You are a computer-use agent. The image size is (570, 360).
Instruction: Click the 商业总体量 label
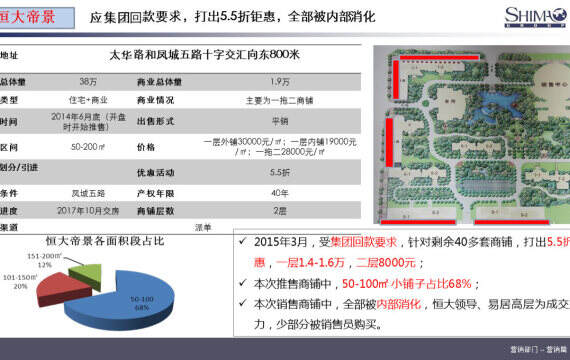pos(159,82)
